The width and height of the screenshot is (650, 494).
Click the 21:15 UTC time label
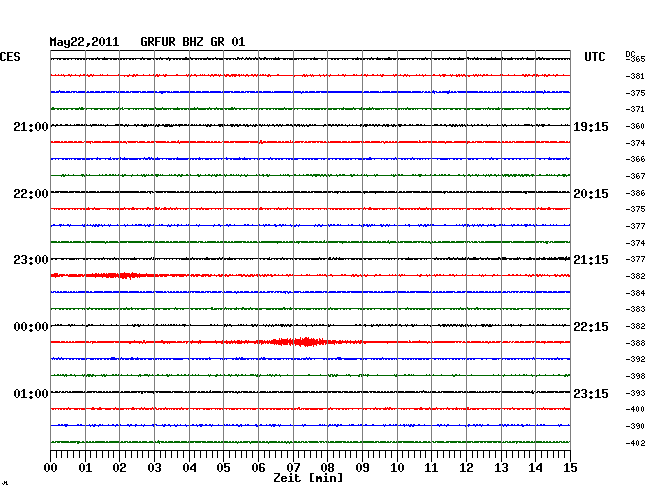click(591, 260)
